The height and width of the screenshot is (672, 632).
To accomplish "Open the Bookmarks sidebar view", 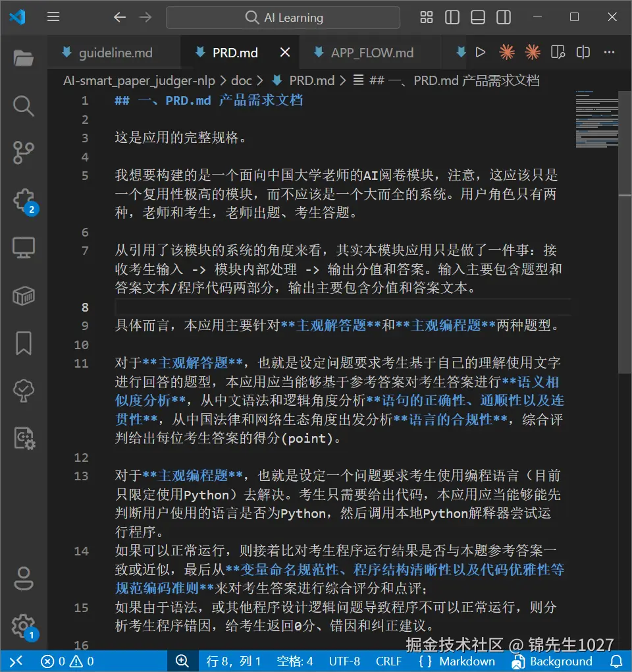I will coord(23,341).
